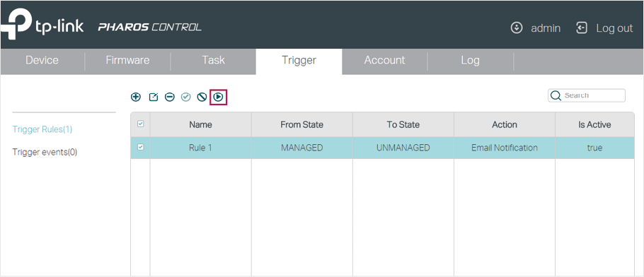The height and width of the screenshot is (277, 644).
Task: Click the edit rule pencil icon
Action: click(x=153, y=98)
